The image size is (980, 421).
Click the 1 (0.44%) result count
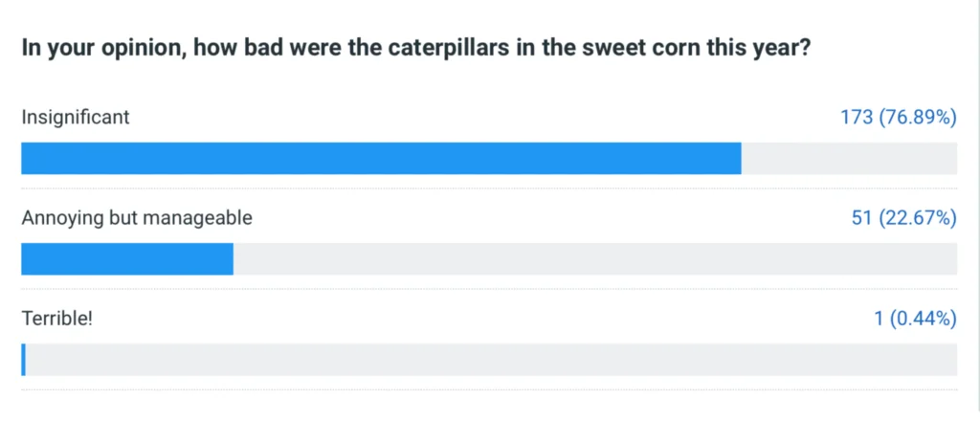(916, 320)
